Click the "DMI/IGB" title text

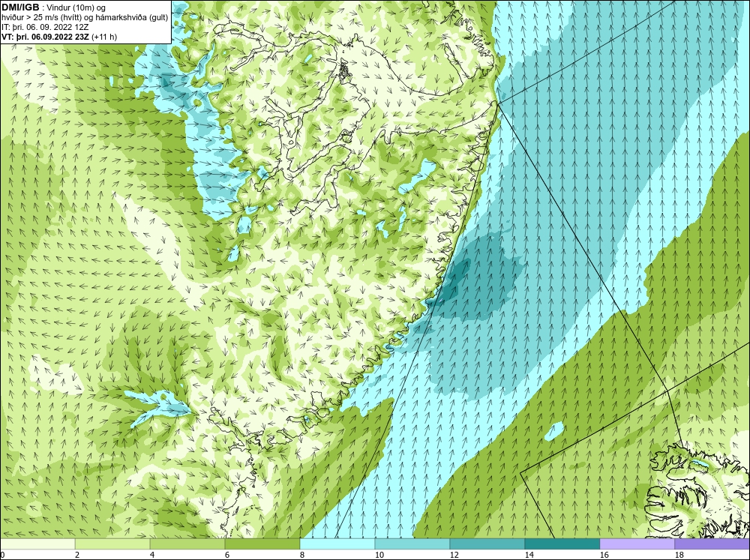(20, 7)
